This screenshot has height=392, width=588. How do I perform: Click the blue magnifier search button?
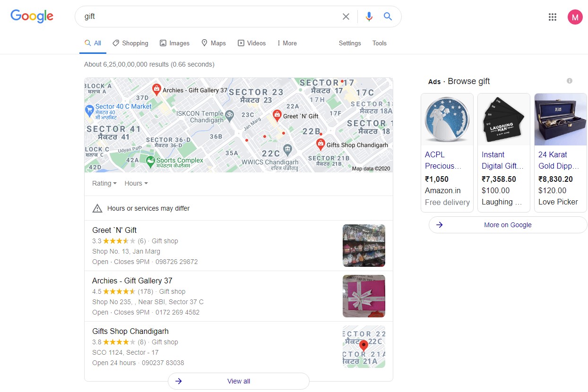coord(388,17)
